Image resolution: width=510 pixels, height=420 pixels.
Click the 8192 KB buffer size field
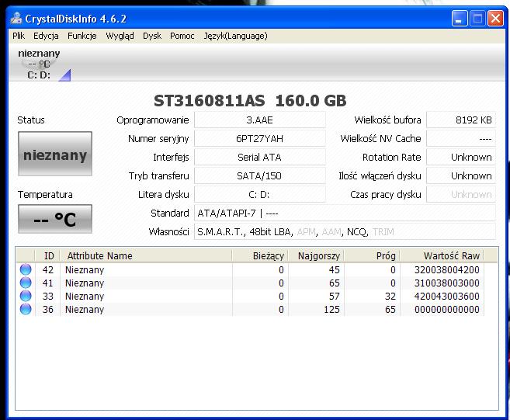point(461,120)
